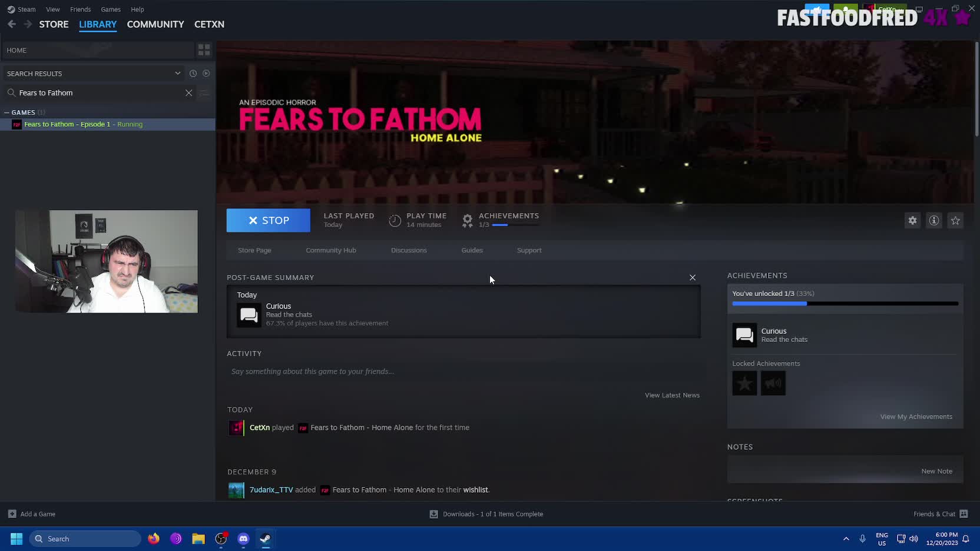980x551 pixels.
Task: Open the Discussions link
Action: coord(409,250)
